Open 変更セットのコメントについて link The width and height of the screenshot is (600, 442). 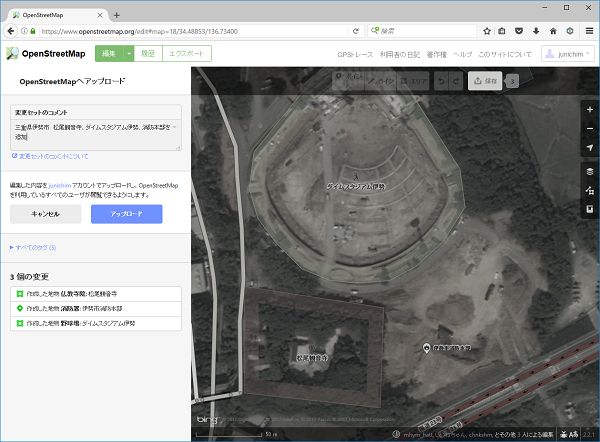click(50, 156)
